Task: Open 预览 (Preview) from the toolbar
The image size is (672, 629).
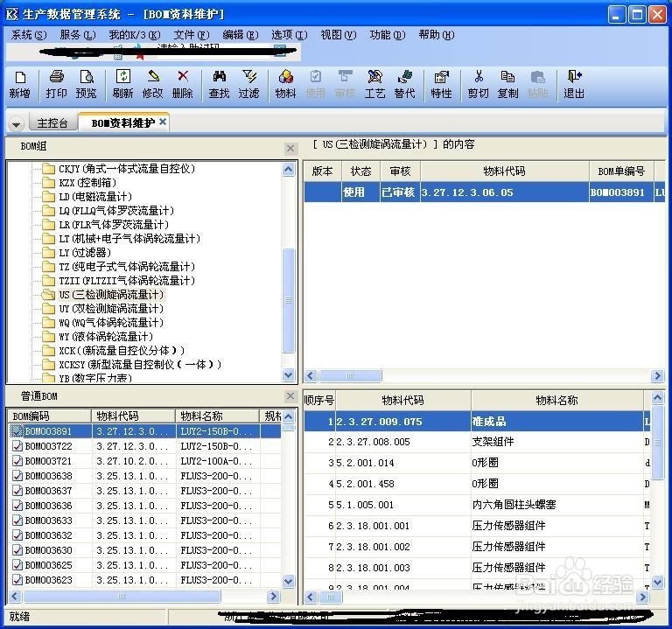Action: (x=86, y=84)
